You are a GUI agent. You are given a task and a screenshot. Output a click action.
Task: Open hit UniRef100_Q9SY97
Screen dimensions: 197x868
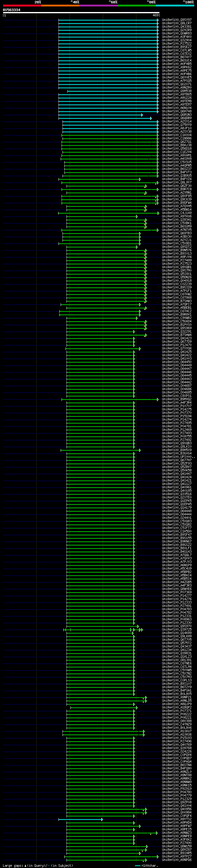coord(177,20)
